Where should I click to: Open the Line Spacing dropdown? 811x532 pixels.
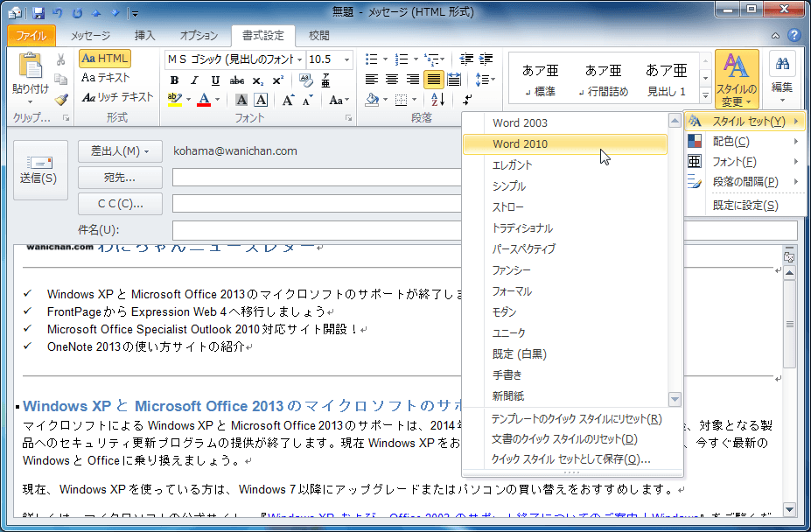pos(486,80)
